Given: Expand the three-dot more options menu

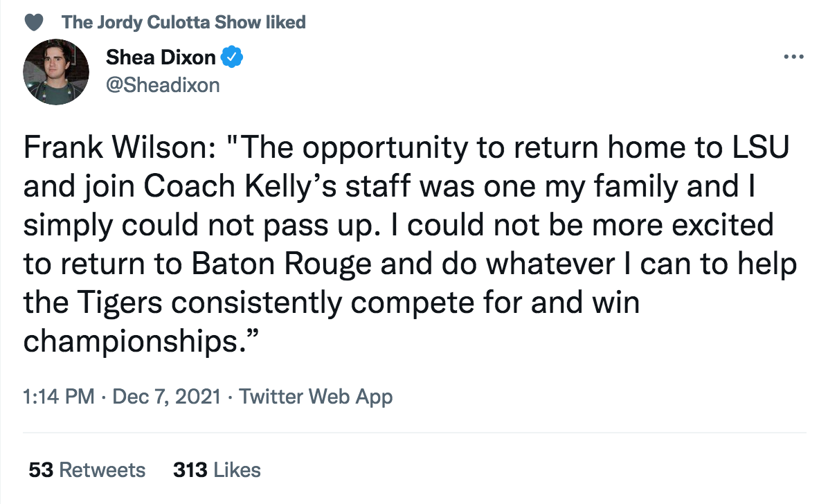Looking at the screenshot, I should click(793, 57).
